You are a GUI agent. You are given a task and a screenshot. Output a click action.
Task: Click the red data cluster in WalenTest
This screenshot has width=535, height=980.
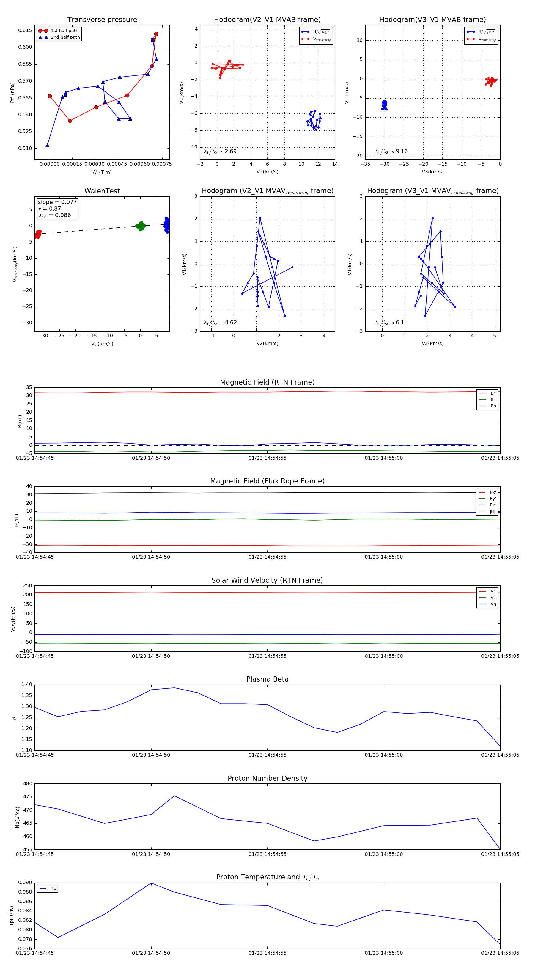(38, 234)
